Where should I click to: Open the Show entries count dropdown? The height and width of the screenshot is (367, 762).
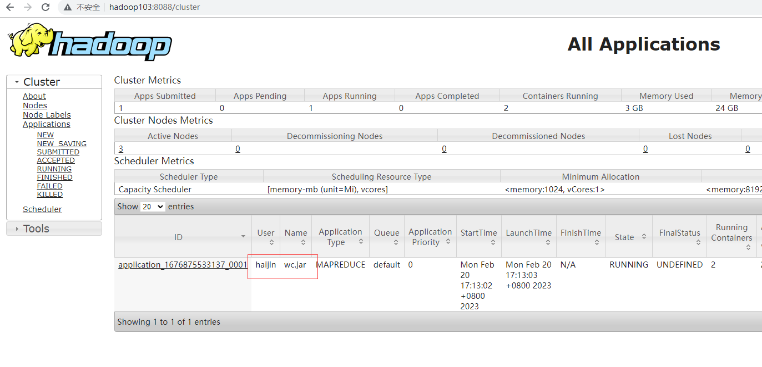pyautogui.click(x=153, y=207)
